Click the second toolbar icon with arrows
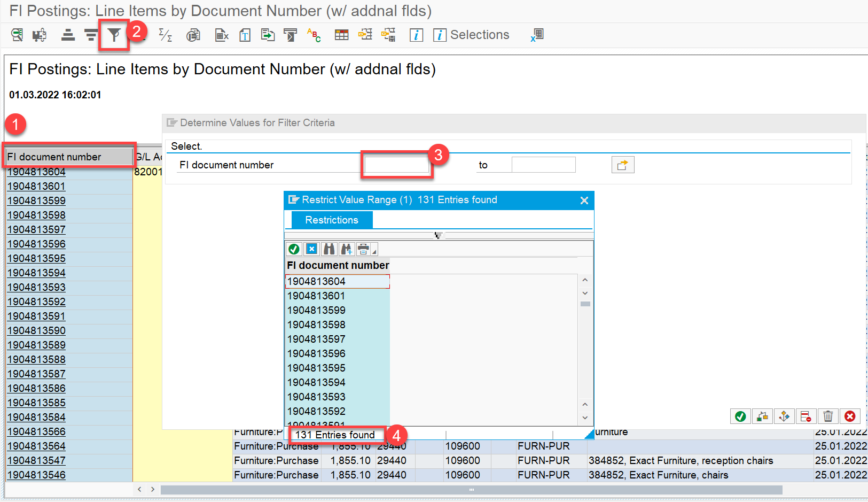868x502 pixels. (39, 35)
